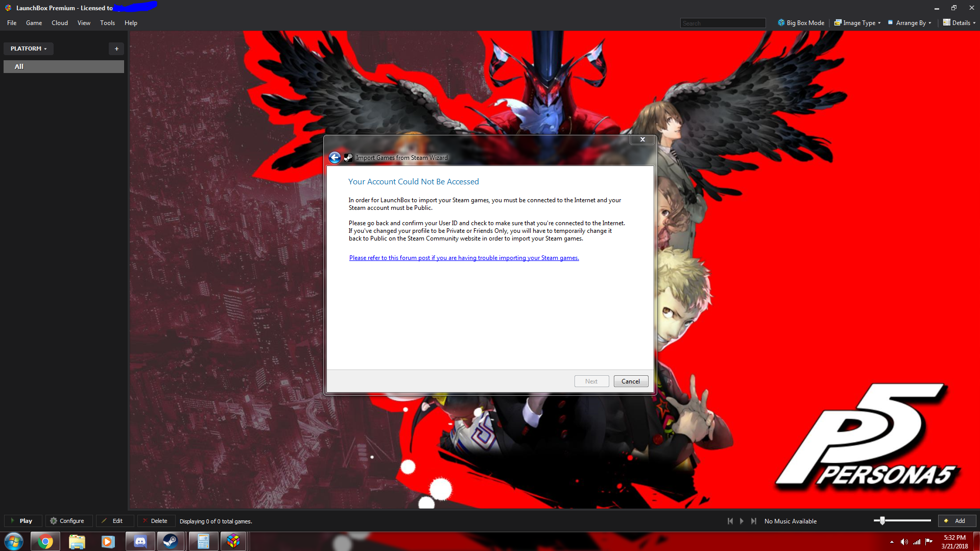Screen dimensions: 980x551
Task: Expand the Arrange By dropdown
Action: (910, 23)
